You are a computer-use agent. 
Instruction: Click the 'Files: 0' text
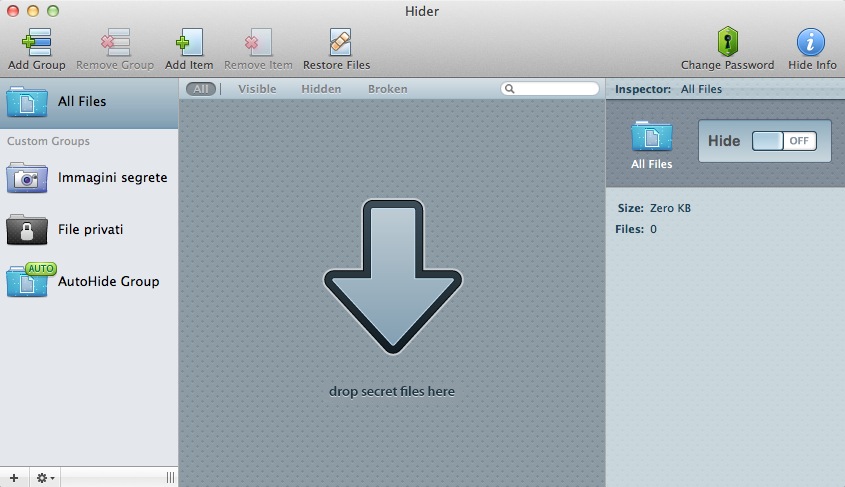[x=636, y=229]
